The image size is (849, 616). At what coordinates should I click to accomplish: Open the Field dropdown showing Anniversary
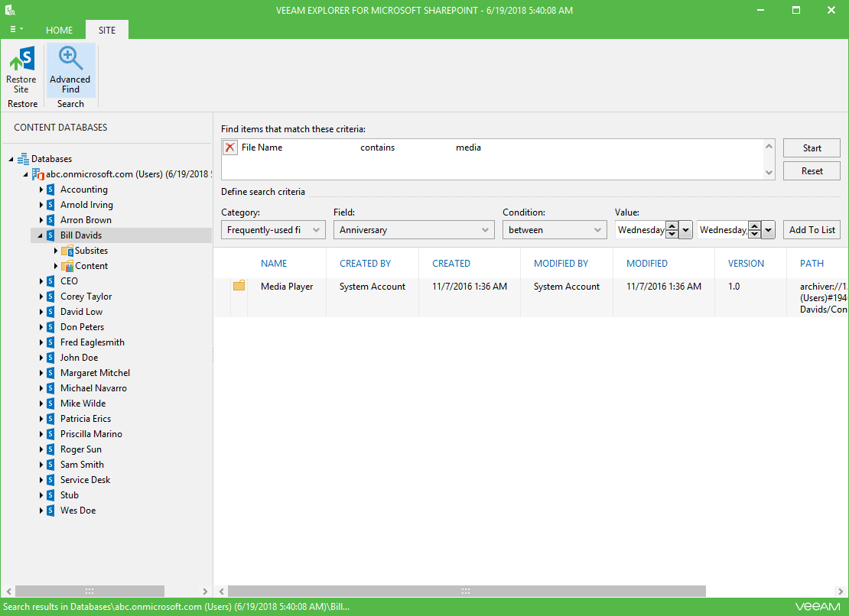[414, 230]
